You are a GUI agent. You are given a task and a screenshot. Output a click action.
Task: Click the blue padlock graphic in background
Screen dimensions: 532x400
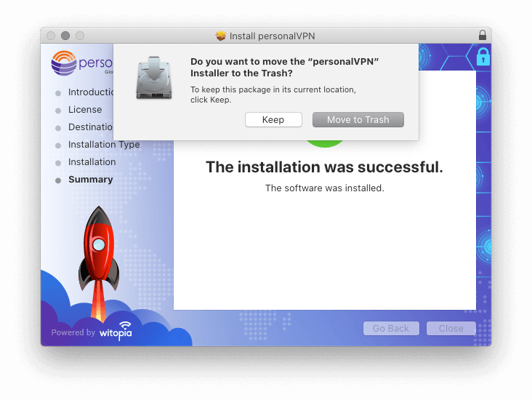(x=483, y=57)
